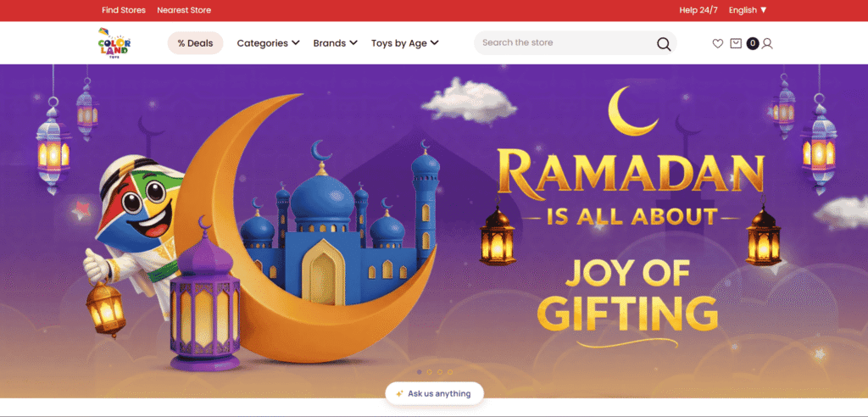Select the third carousel slide dot
This screenshot has height=417, width=868.
[440, 372]
